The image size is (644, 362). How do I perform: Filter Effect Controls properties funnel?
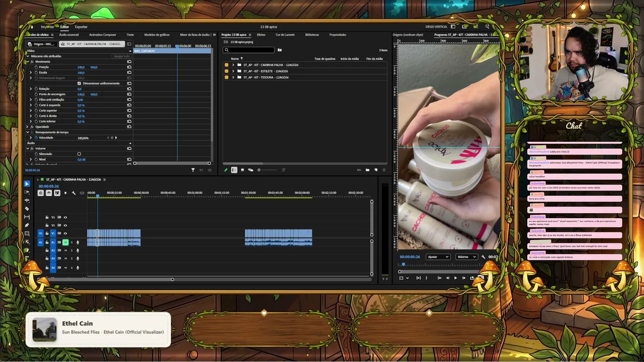click(193, 170)
